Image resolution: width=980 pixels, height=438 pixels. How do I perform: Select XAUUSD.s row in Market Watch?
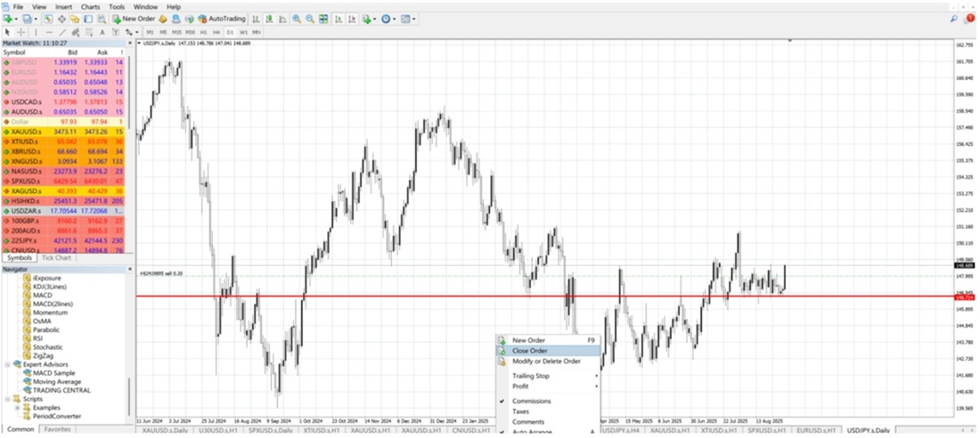point(63,132)
